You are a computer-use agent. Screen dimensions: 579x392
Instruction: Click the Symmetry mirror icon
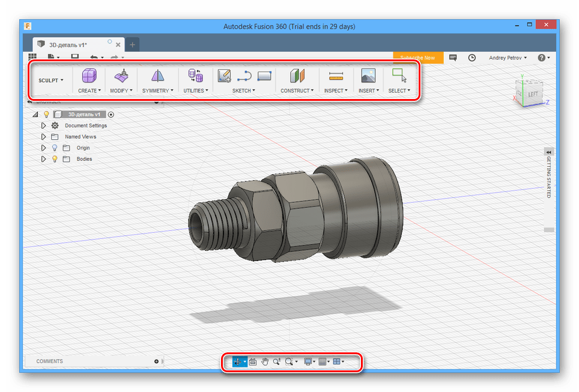pos(157,76)
